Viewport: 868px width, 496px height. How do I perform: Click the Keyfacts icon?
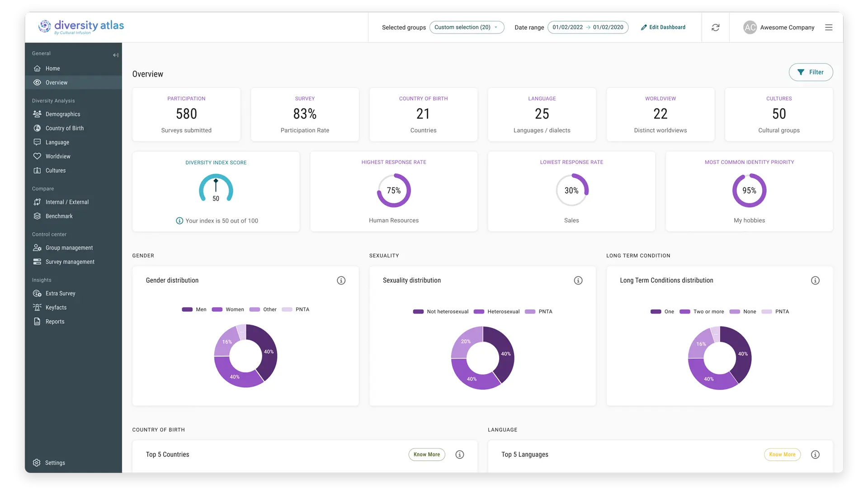pos(37,307)
